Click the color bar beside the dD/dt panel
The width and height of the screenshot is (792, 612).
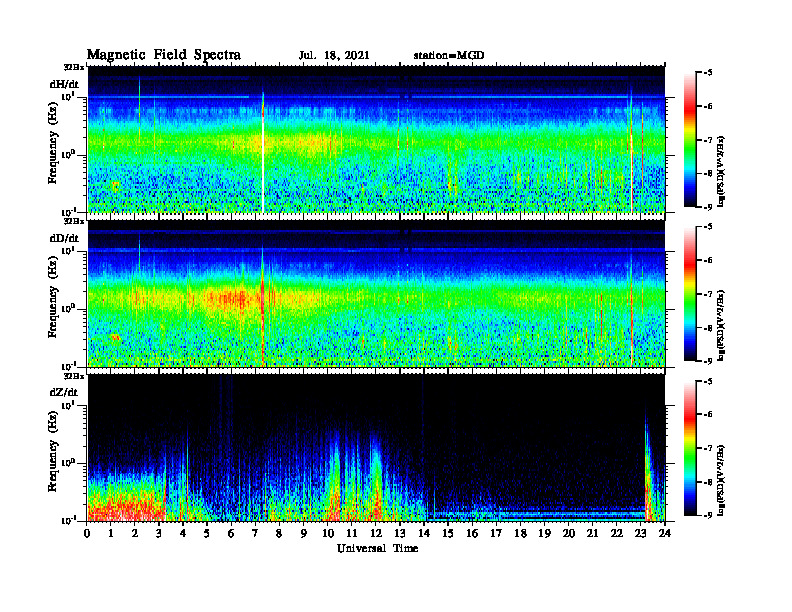[690, 294]
